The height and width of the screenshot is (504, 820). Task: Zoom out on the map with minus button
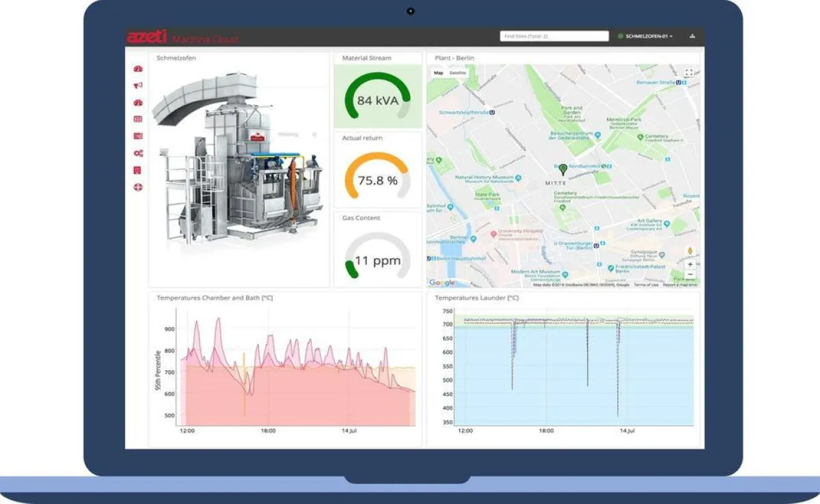point(689,275)
